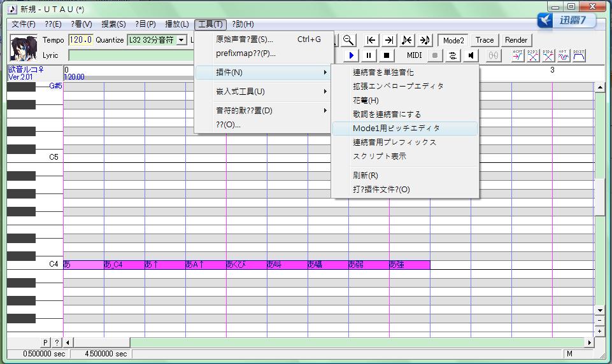Viewport: 612px width, 364px height.
Task: Select the note あ_C4
Action: click(124, 265)
